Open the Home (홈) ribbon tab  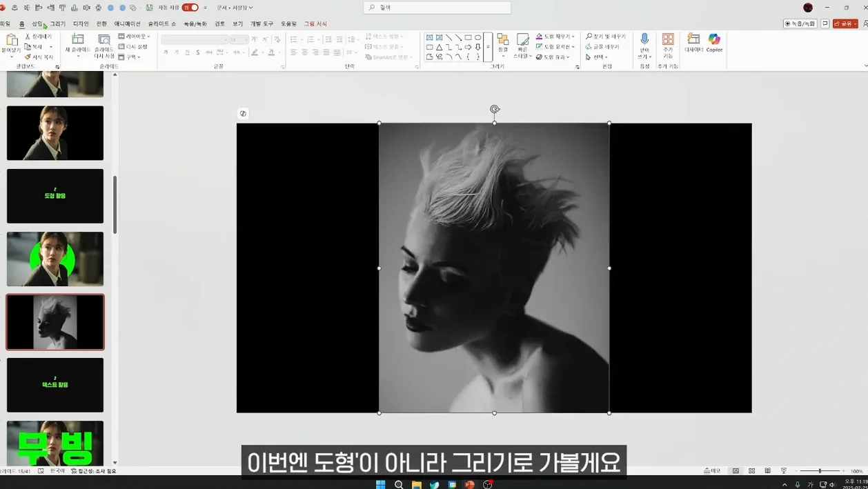pos(21,23)
